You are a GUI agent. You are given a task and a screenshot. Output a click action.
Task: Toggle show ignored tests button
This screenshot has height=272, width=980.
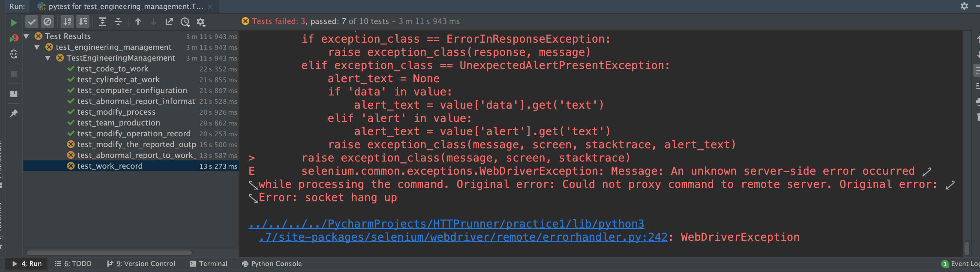tap(47, 22)
